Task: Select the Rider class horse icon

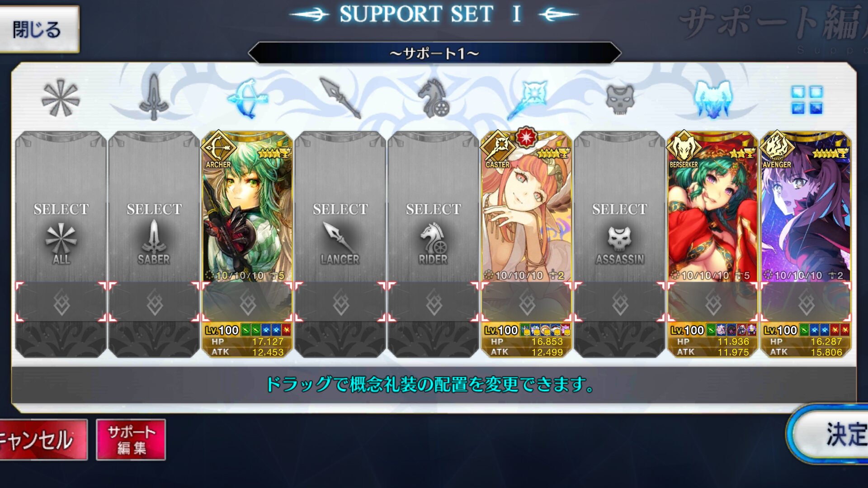Action: pos(434,98)
